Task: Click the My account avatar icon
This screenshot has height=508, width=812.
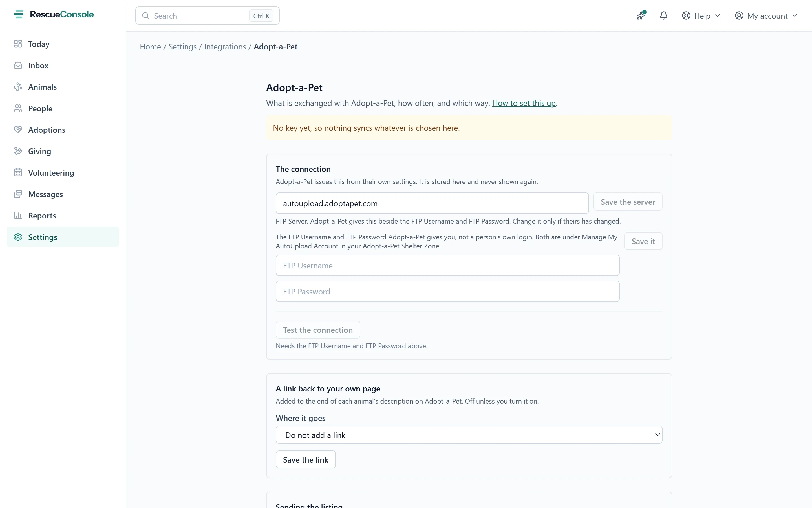Action: (x=739, y=16)
